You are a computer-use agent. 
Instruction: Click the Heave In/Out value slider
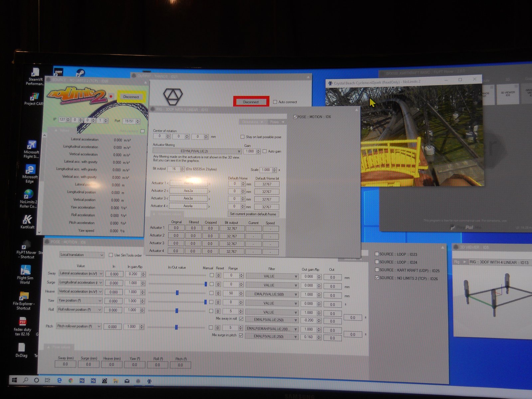(177, 293)
